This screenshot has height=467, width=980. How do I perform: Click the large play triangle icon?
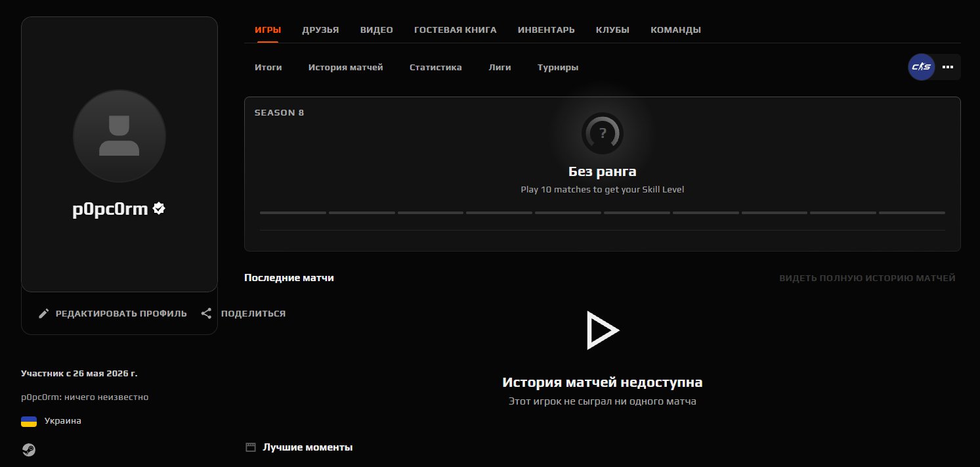(x=603, y=330)
